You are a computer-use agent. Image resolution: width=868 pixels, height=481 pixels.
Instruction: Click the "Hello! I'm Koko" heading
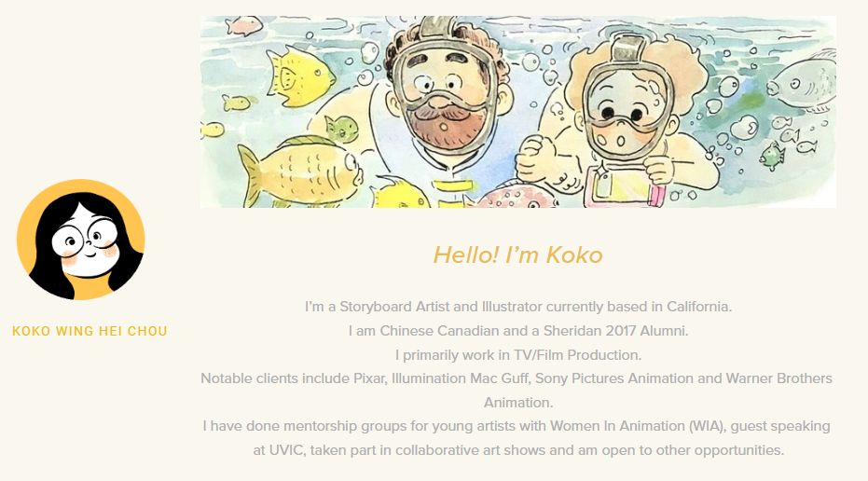coord(517,255)
